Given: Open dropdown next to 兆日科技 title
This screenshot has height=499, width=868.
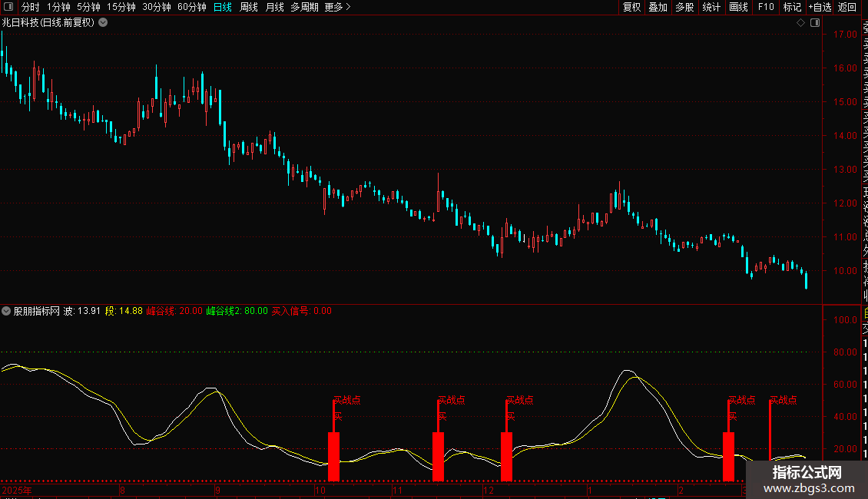Looking at the screenshot, I should click(103, 23).
